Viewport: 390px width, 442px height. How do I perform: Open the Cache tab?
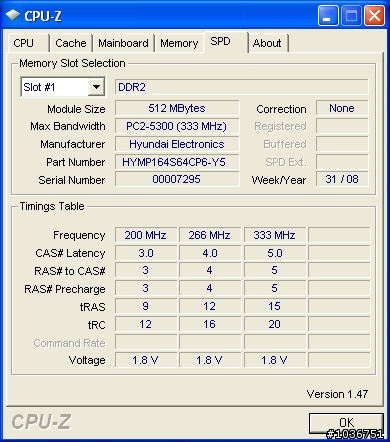coord(71,43)
